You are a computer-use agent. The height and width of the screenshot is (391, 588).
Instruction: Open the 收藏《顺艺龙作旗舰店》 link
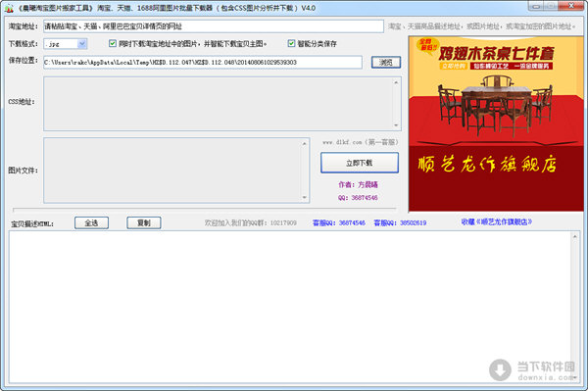click(497, 221)
